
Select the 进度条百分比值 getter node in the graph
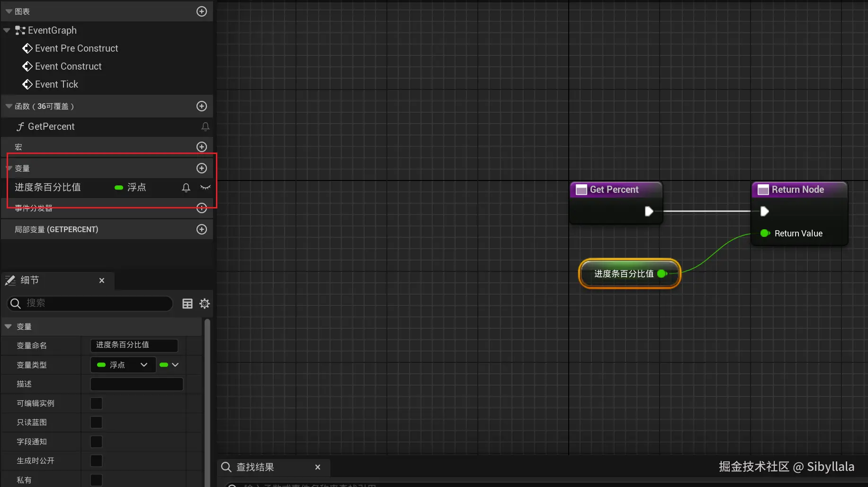[629, 273]
